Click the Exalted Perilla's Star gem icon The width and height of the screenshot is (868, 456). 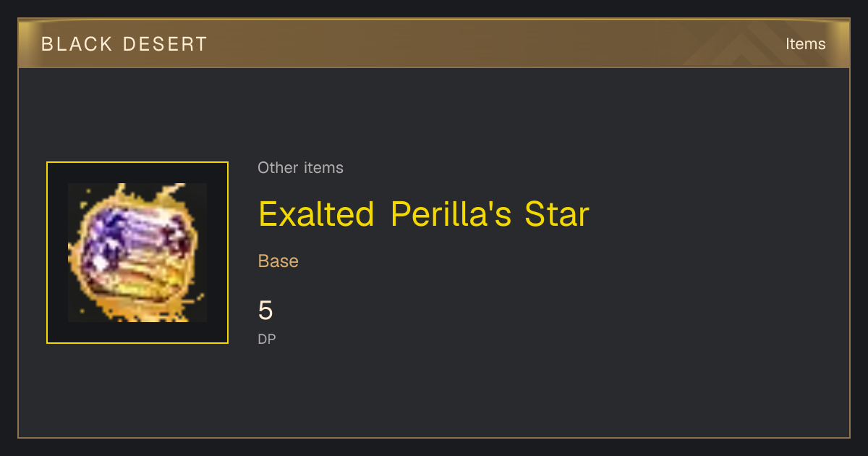137,253
